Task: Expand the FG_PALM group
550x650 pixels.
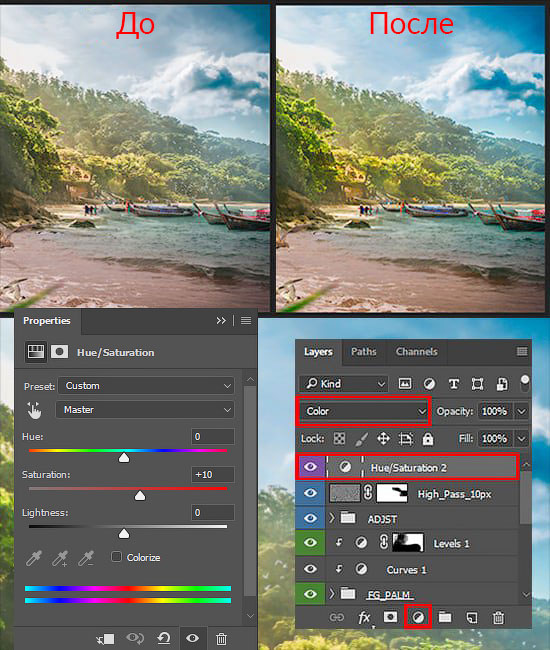Action: (x=332, y=594)
